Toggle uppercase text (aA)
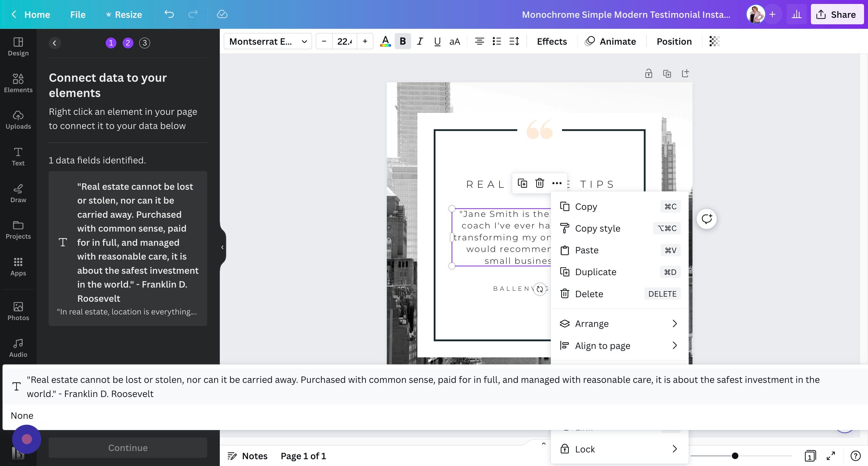 (455, 41)
